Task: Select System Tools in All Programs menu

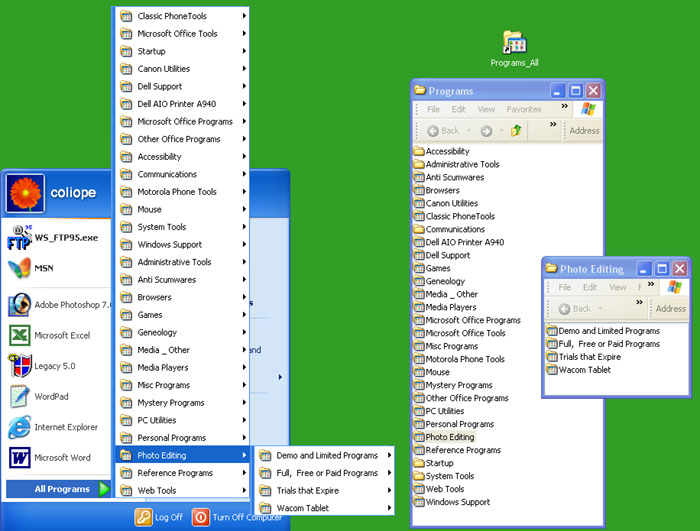Action: click(x=182, y=227)
